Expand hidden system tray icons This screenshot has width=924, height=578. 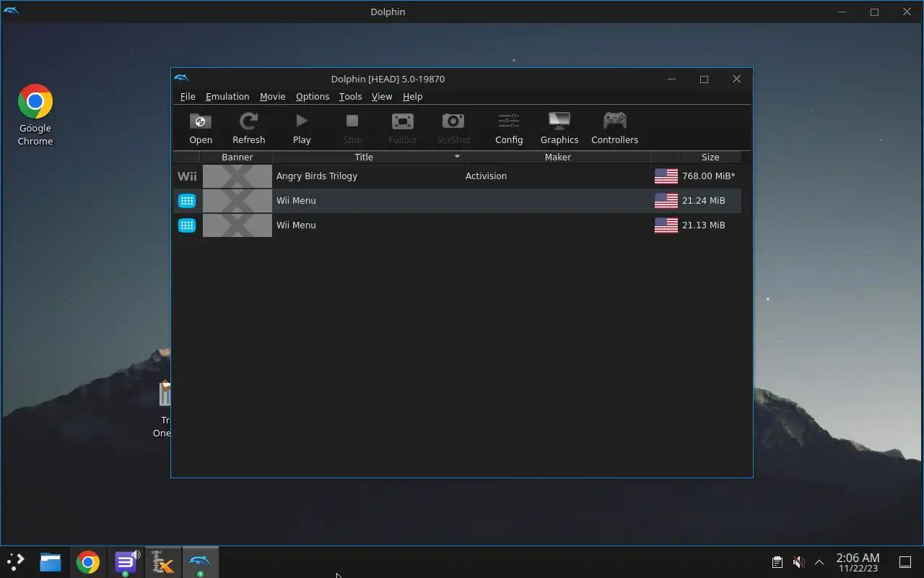(x=819, y=562)
